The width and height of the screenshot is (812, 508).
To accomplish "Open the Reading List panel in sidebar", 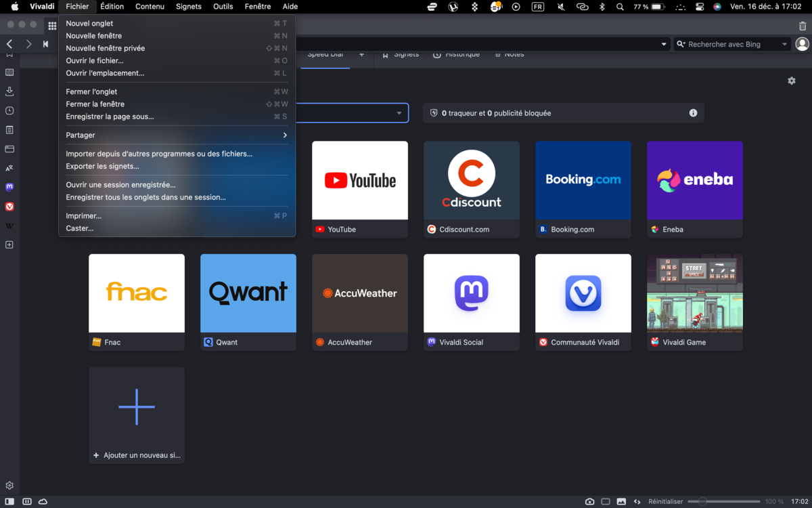I will click(9, 72).
